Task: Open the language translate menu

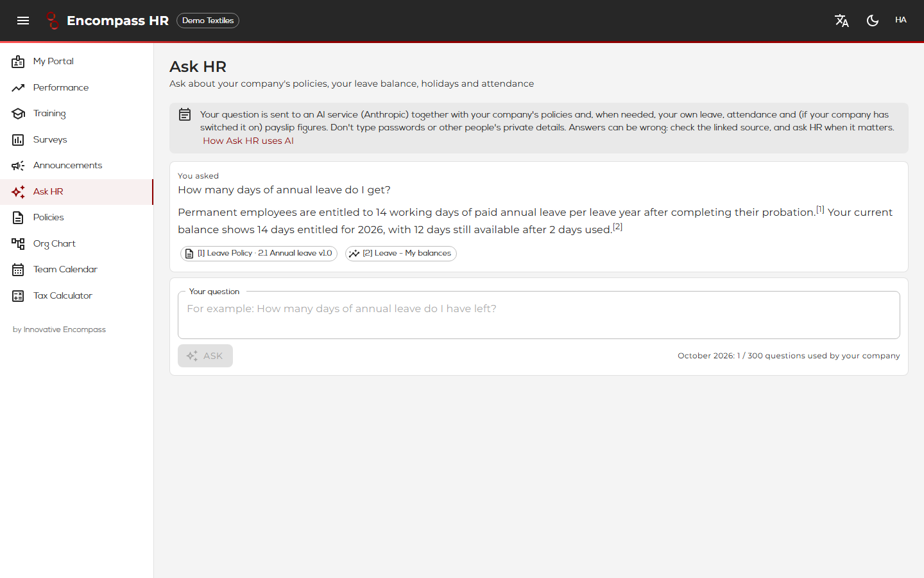Action: 842,21
